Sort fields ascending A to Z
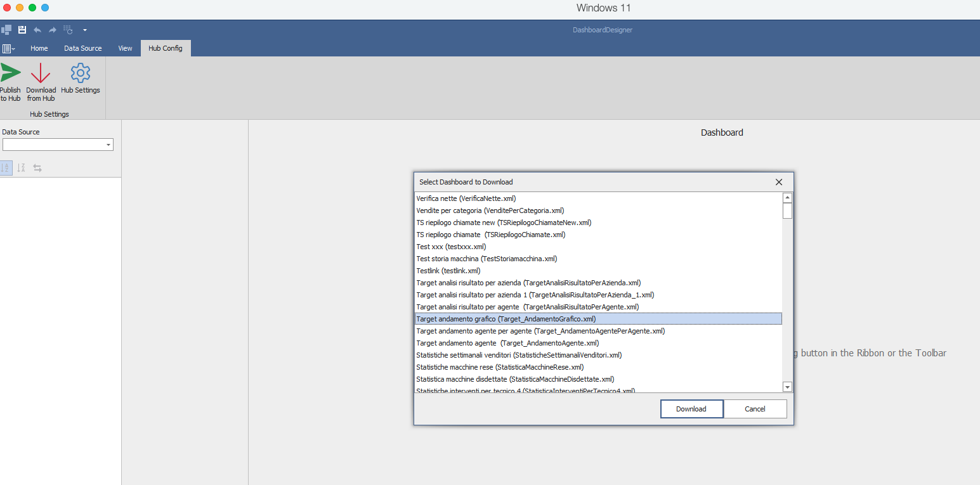This screenshot has width=980, height=485. pyautogui.click(x=6, y=168)
